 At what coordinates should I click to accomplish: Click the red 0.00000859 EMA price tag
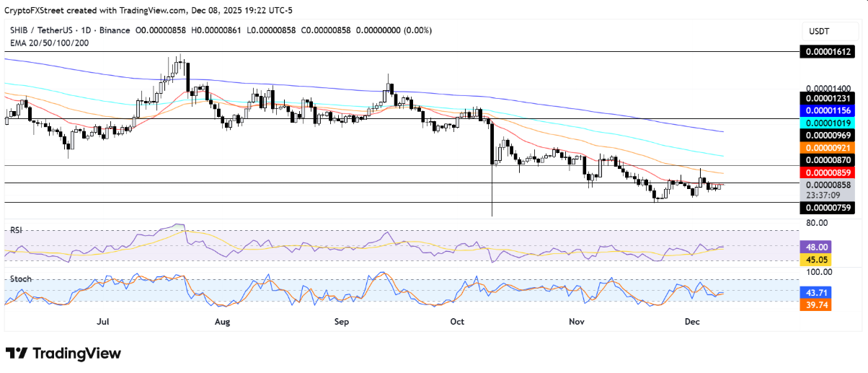[x=829, y=172]
